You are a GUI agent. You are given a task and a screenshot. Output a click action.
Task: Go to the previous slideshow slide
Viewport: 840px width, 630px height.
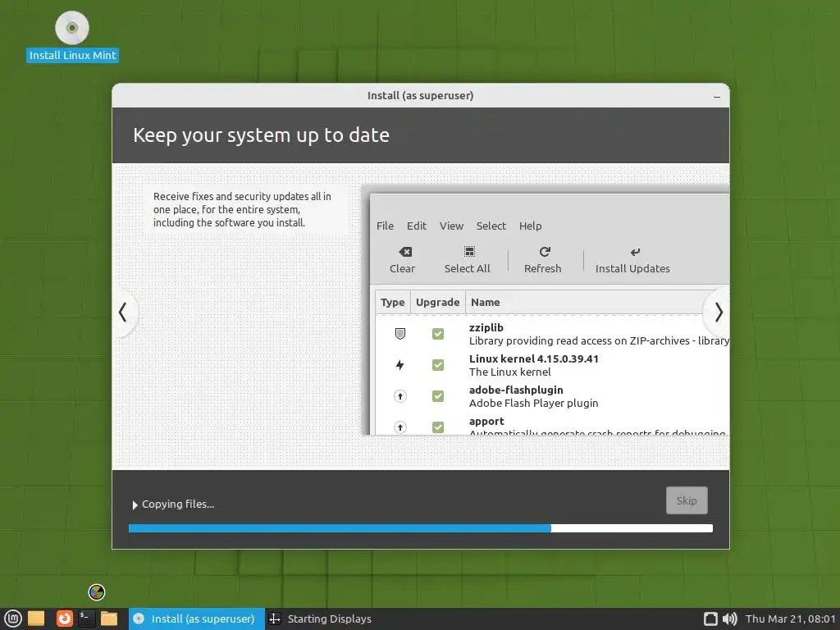coord(124,313)
